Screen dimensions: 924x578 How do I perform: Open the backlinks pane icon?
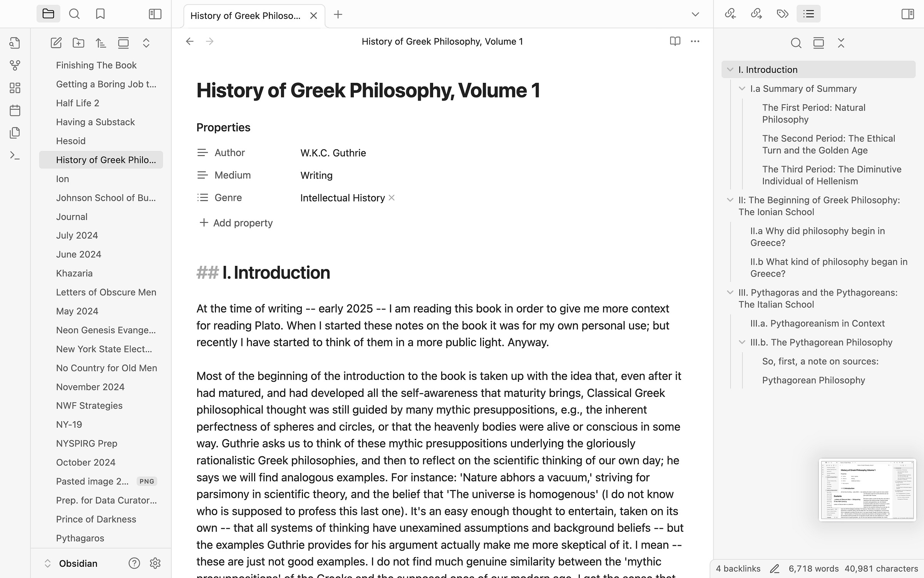click(x=730, y=14)
